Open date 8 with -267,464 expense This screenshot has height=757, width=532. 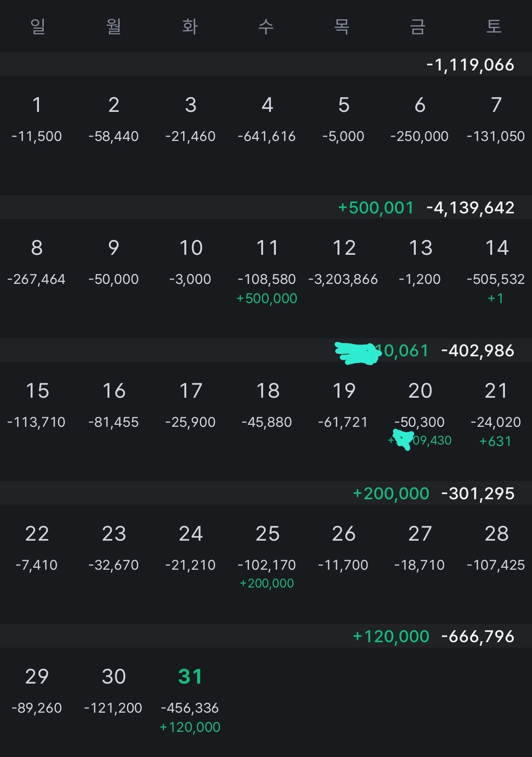click(x=37, y=248)
